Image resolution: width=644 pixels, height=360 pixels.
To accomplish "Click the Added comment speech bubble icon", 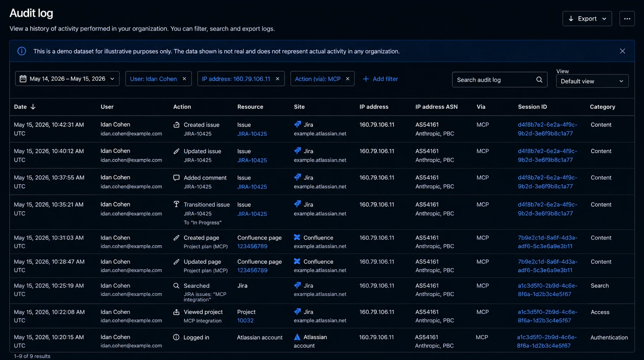I will point(176,178).
